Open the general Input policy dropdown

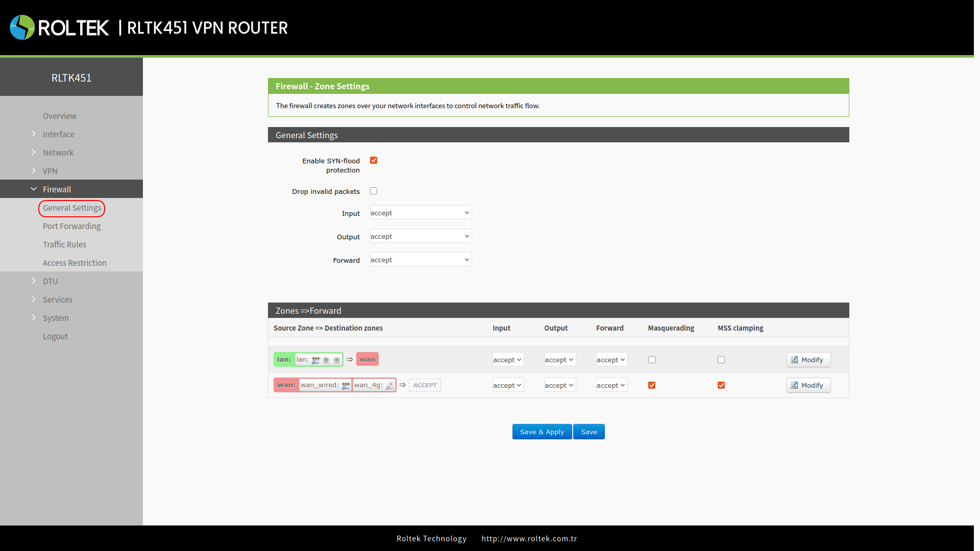421,213
